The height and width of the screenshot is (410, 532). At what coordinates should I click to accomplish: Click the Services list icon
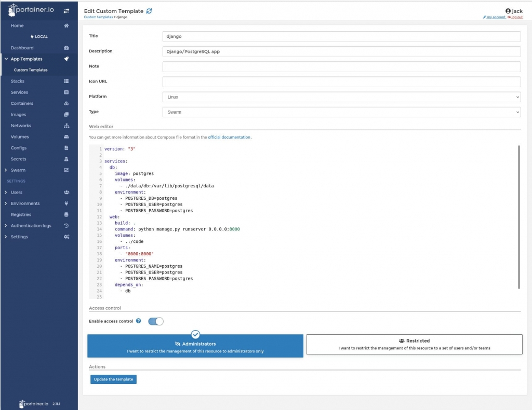click(x=66, y=92)
